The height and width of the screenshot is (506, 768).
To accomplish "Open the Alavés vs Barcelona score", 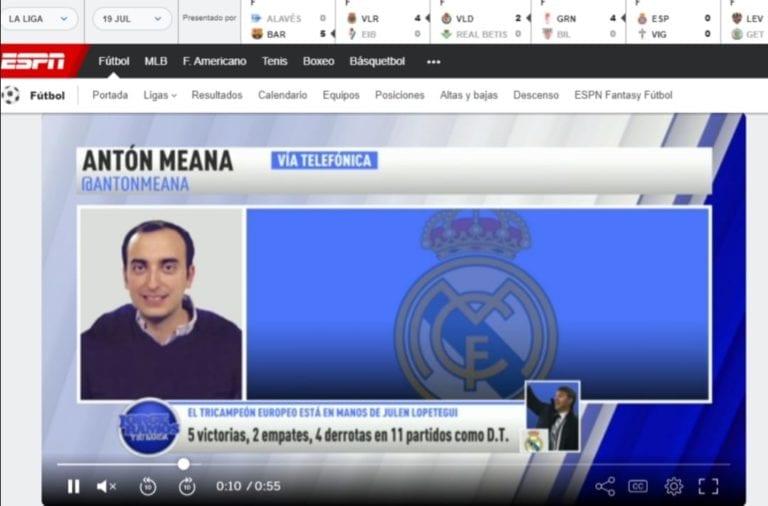I will [288, 26].
